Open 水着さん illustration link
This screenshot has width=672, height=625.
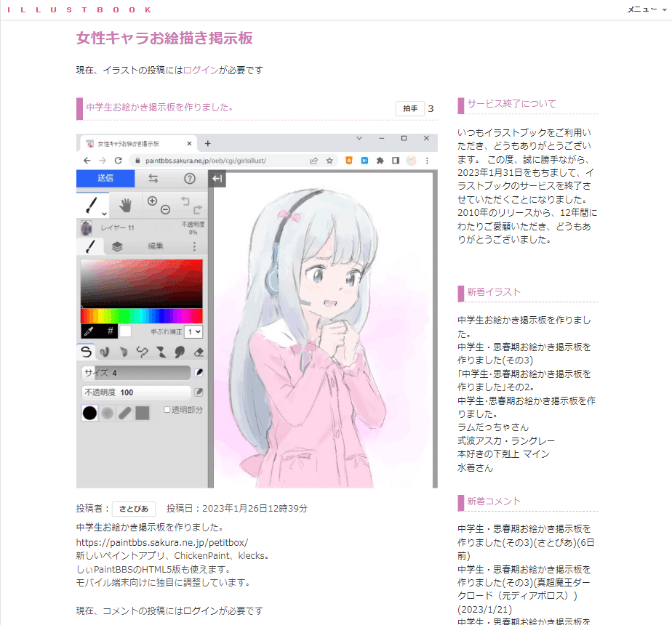475,468
